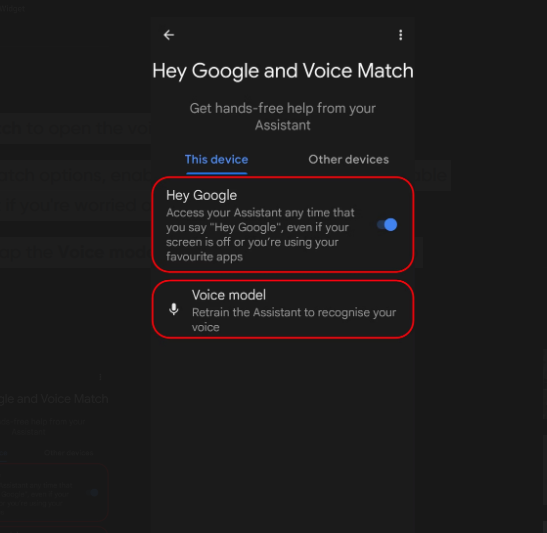The height and width of the screenshot is (533, 547).
Task: Open the three-dot overflow menu
Action: point(400,35)
